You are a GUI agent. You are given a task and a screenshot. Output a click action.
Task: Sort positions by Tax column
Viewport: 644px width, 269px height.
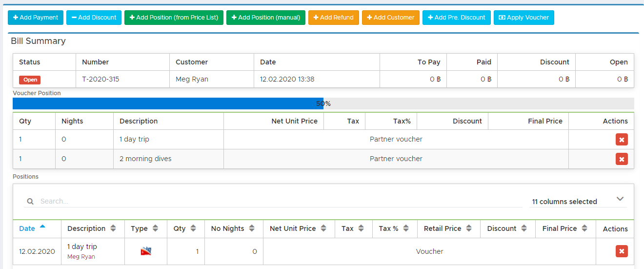pyautogui.click(x=353, y=228)
